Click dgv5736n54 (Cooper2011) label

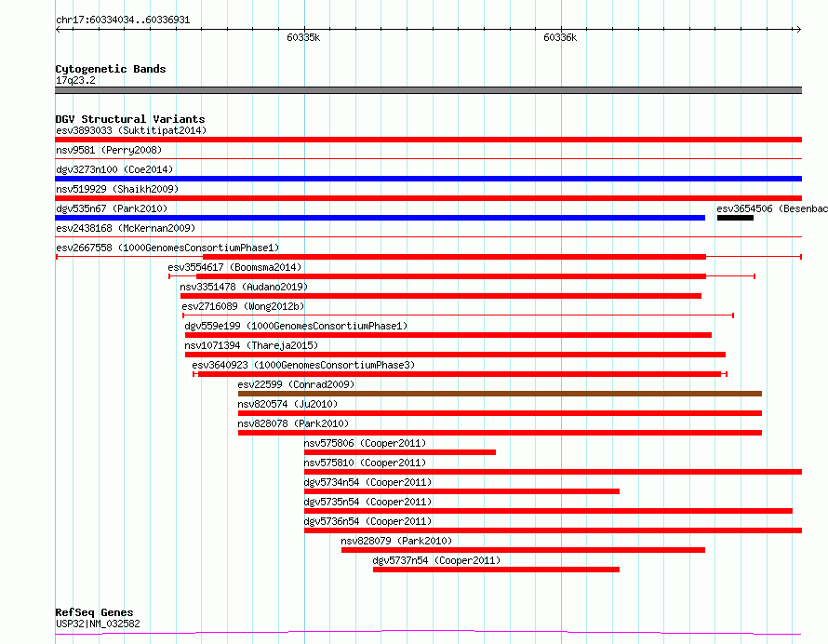[x=367, y=521]
